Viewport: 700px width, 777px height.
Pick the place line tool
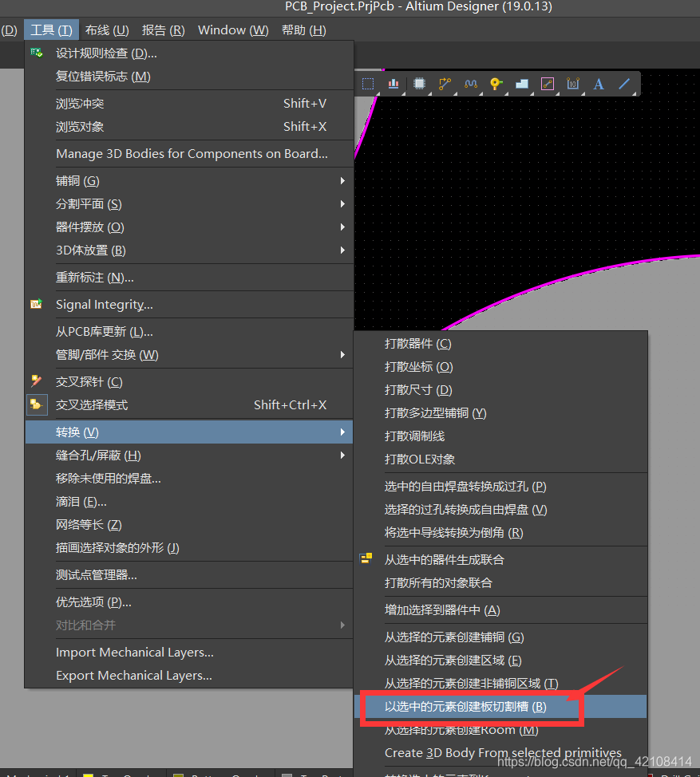(625, 84)
